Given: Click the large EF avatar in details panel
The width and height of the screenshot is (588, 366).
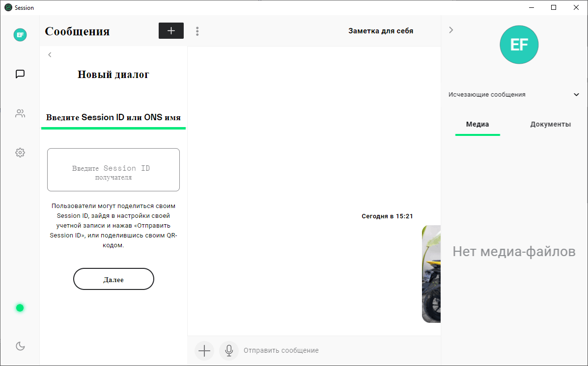Looking at the screenshot, I should [519, 45].
